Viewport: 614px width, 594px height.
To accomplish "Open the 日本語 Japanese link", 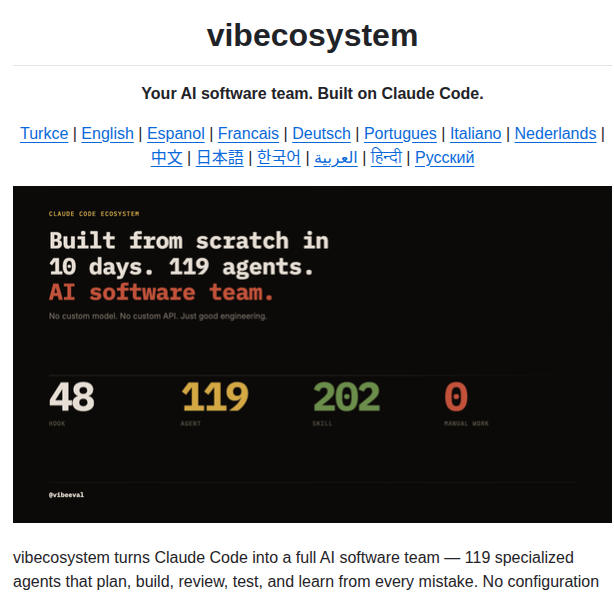I will (x=220, y=158).
